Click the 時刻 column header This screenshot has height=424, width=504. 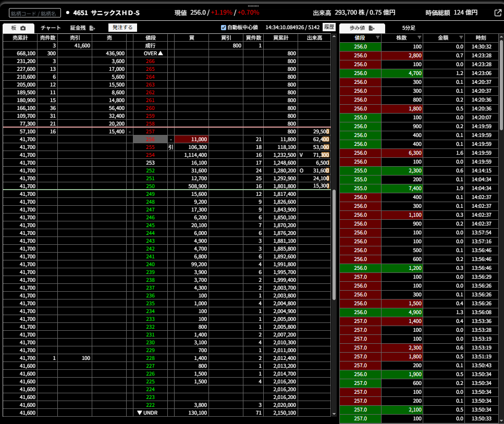click(x=481, y=38)
